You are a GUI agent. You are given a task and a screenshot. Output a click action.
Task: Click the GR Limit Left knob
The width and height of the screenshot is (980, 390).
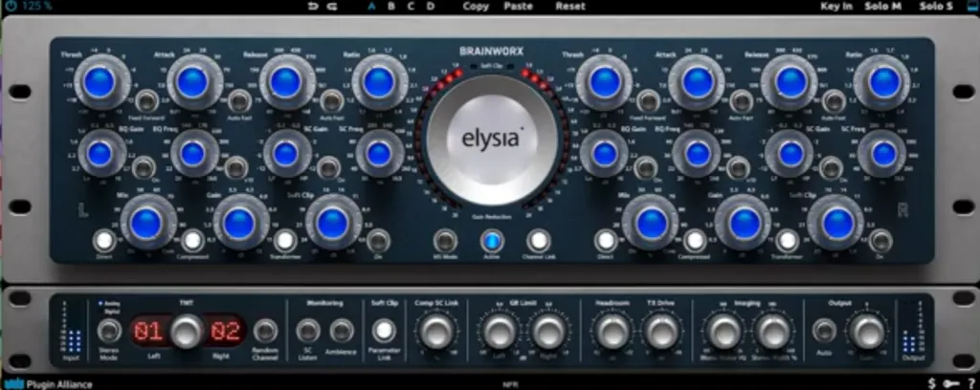[x=500, y=331]
